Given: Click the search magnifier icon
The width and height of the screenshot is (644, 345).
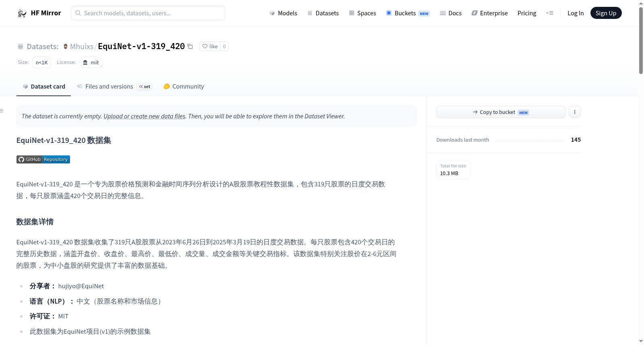Looking at the screenshot, I should point(78,13).
